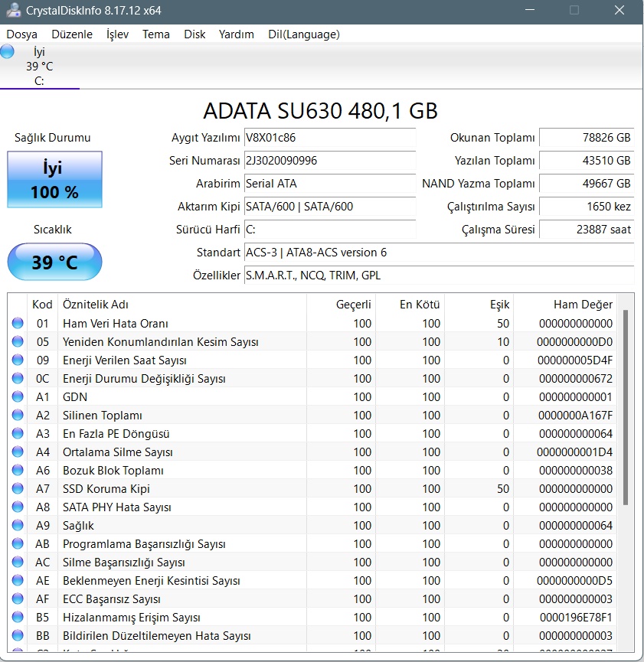Click the status orb for attribute 09
Image resolution: width=644 pixels, height=662 pixels.
pyautogui.click(x=18, y=360)
